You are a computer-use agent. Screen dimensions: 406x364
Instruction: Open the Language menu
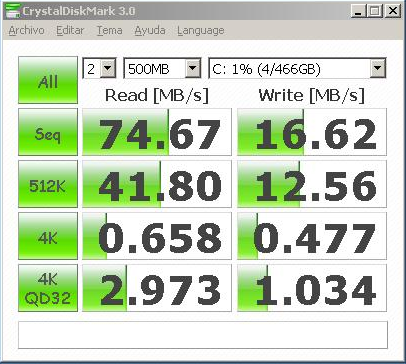tap(201, 30)
